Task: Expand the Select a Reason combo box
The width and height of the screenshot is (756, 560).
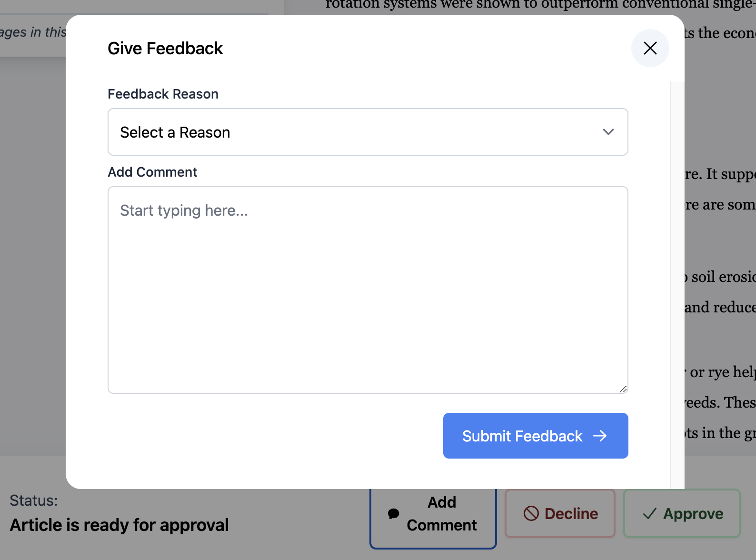Action: (x=368, y=132)
